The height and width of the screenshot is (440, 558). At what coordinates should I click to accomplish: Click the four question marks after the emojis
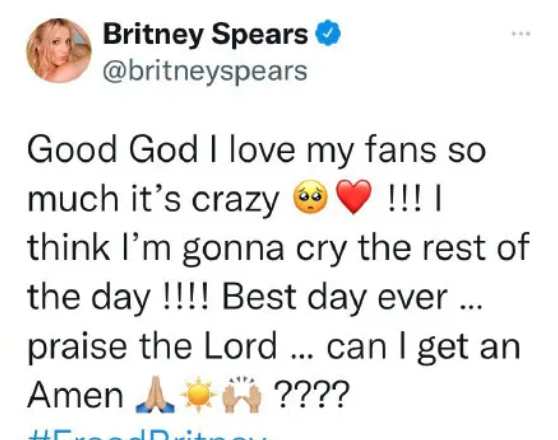pos(310,394)
